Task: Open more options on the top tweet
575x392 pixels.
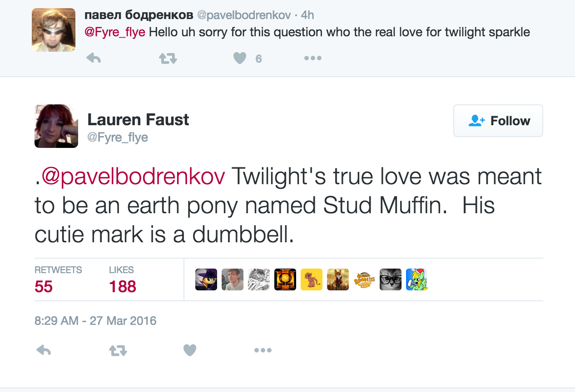Action: pos(313,58)
